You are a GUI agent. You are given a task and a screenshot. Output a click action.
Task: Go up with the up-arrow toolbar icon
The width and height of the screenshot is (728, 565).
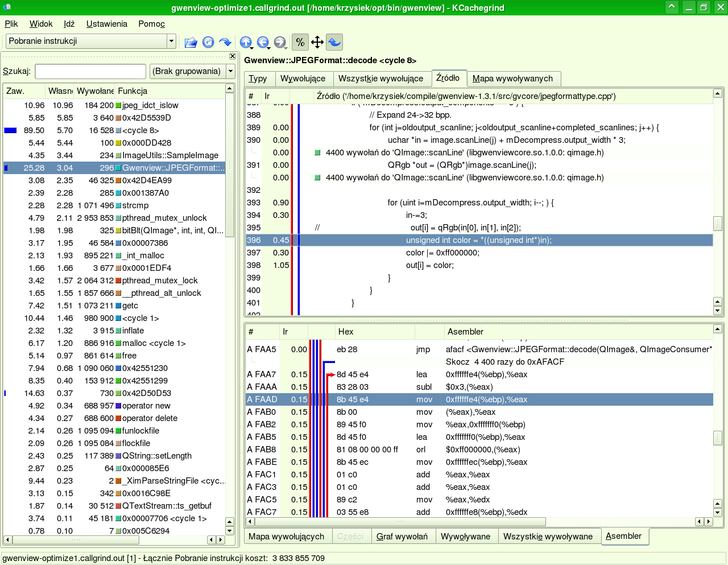[245, 42]
